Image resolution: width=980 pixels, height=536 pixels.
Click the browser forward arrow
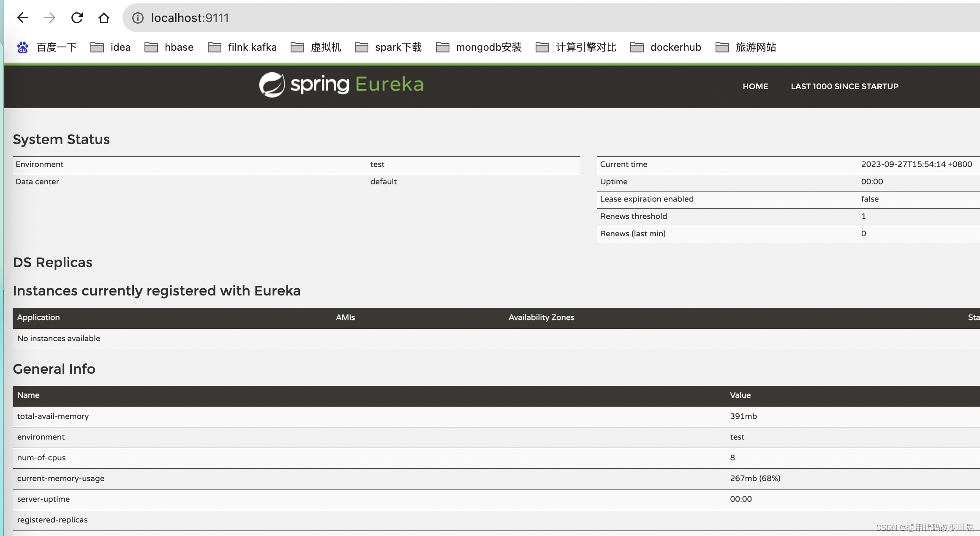50,18
